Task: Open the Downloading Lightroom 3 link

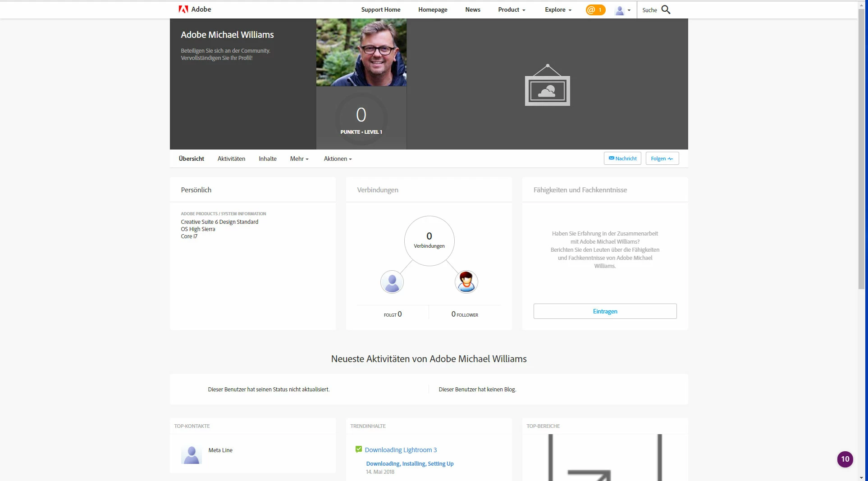Action: [x=401, y=450]
